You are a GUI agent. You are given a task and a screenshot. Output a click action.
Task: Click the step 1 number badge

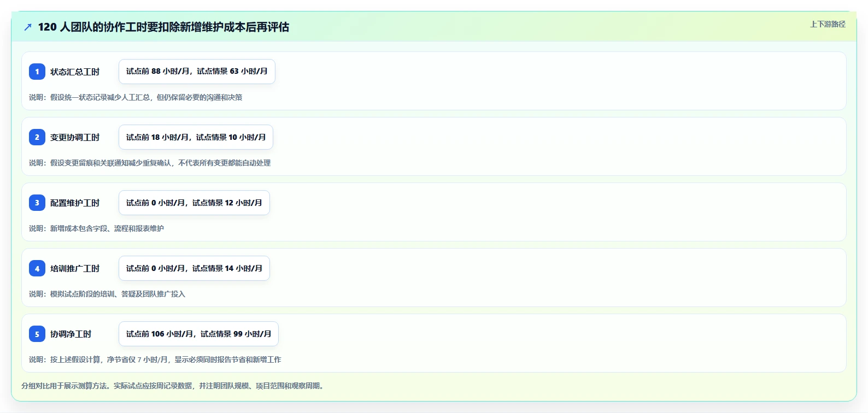[37, 72]
